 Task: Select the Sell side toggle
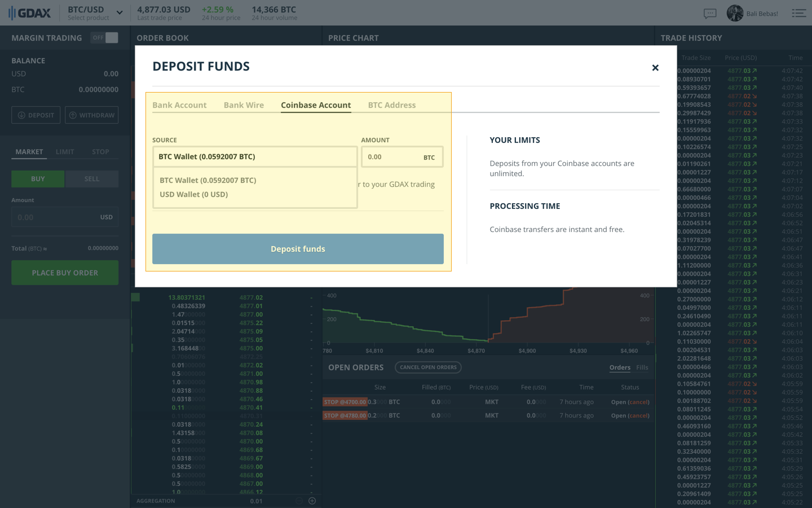point(92,179)
